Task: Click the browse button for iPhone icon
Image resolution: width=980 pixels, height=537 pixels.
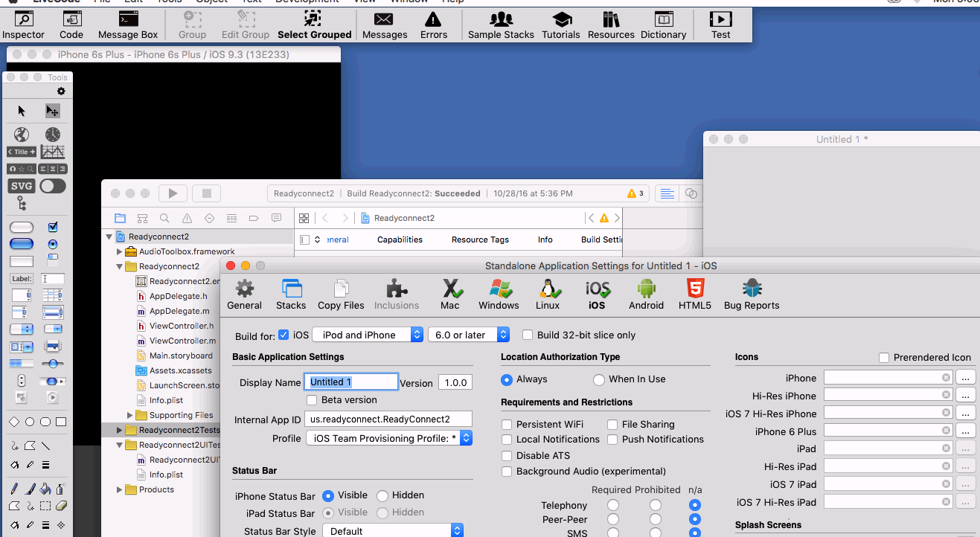Action: point(965,378)
